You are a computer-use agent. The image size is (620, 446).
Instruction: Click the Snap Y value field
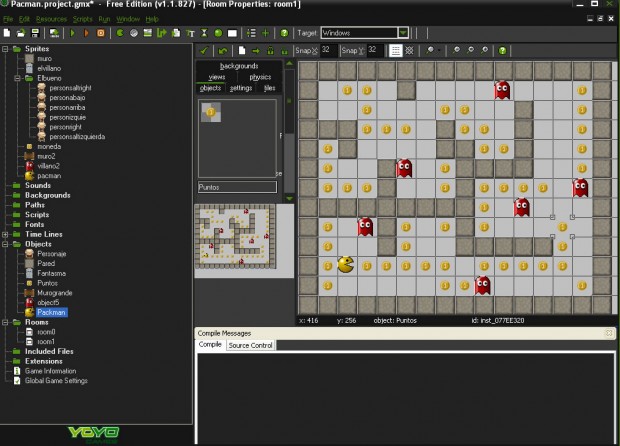click(x=375, y=50)
